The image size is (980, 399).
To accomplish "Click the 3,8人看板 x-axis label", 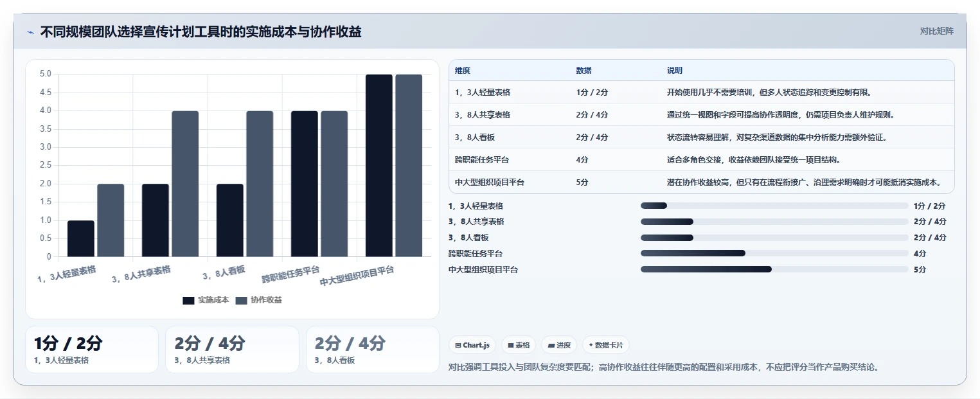I will coord(223,274).
